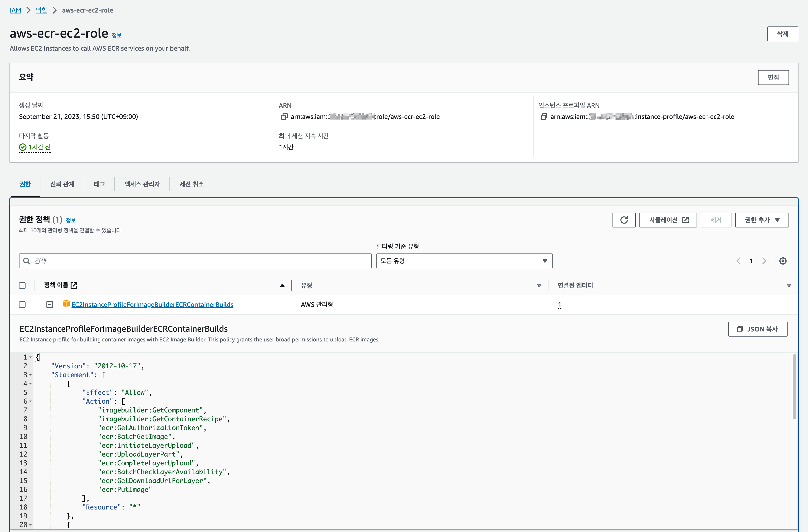This screenshot has width=808, height=532.
Task: Click the refresh policies icon button
Action: coord(624,220)
